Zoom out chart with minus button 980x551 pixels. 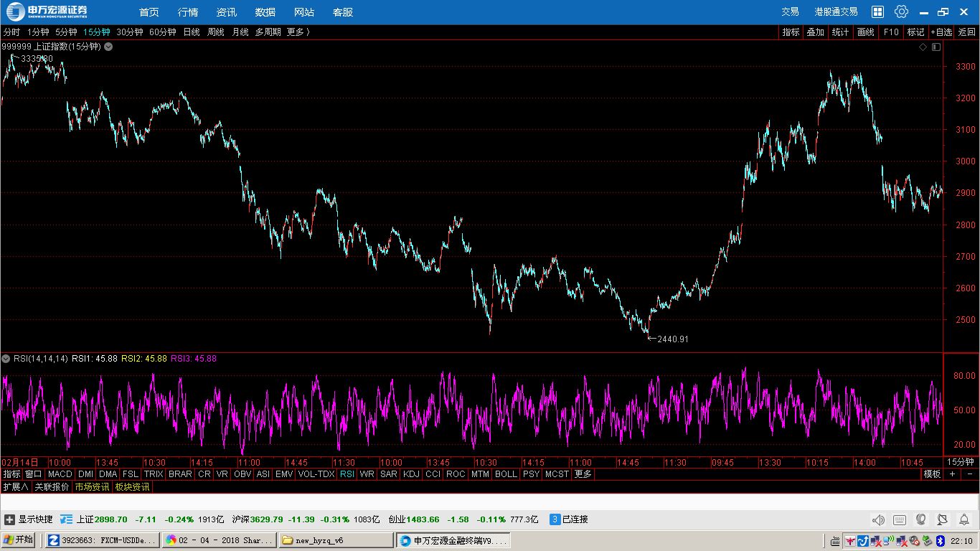pyautogui.click(x=969, y=474)
